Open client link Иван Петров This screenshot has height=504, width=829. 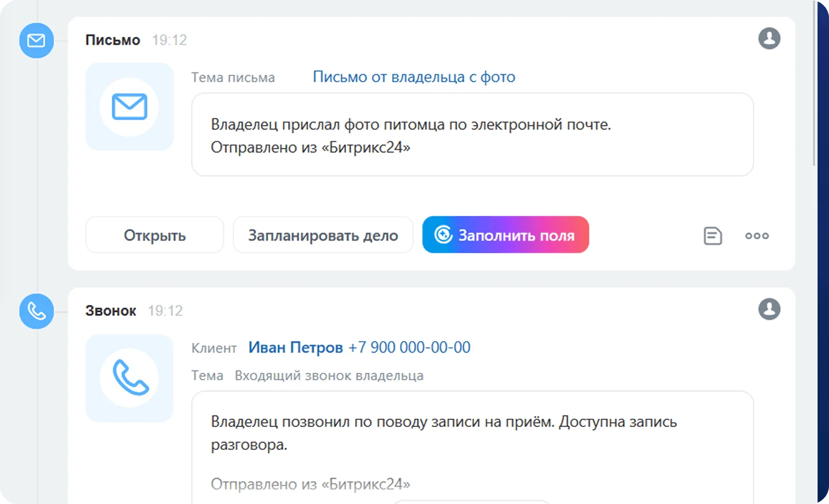click(295, 348)
